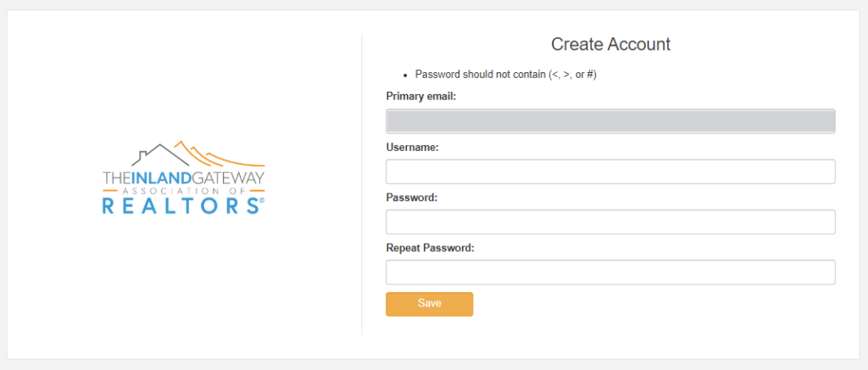The height and width of the screenshot is (370, 868).
Task: Click the bullet point before password hint
Action: click(405, 75)
